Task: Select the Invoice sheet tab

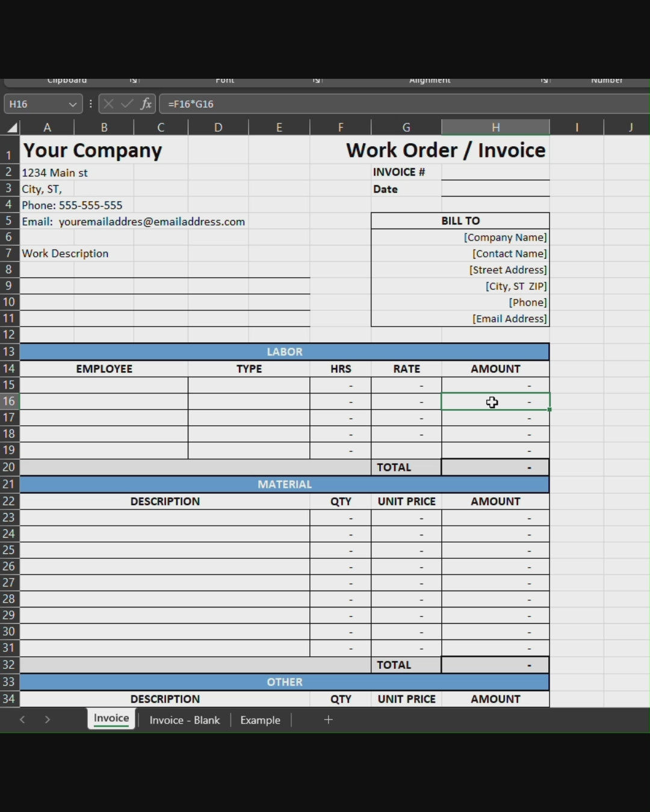Action: coord(111,718)
